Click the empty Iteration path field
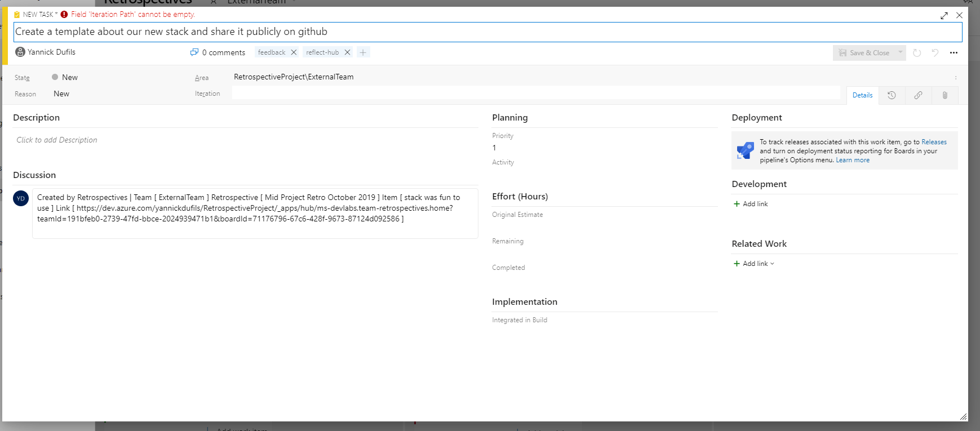 (535, 93)
